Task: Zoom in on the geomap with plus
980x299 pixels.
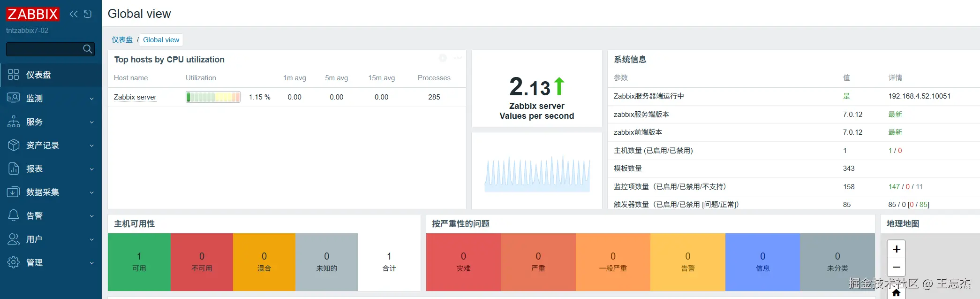Action: [x=897, y=249]
